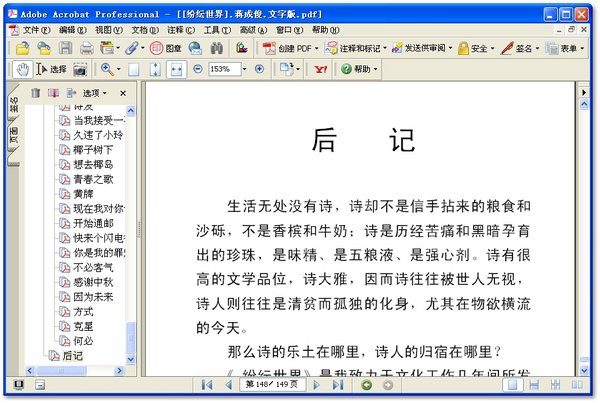Select the 后记 bookmark

[x=72, y=356]
